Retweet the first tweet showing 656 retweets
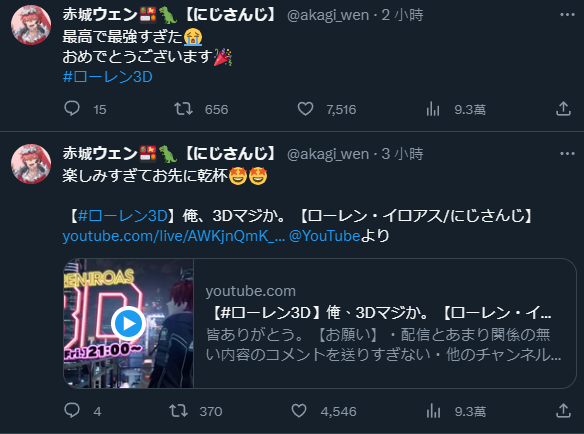 (x=183, y=109)
